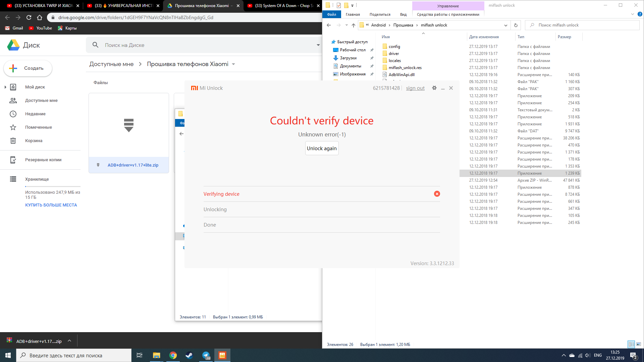Click Доступные мне breadcrumb
This screenshot has width=644, height=362.
111,64
